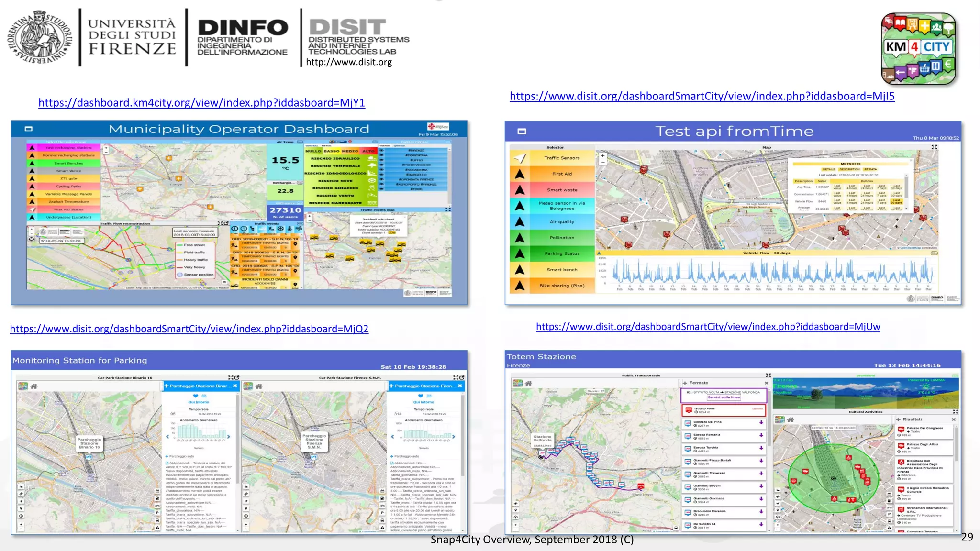Screen dimensions: 980x551
Task: Click RISCHIO NEVE snowflake icon
Action: point(372,181)
